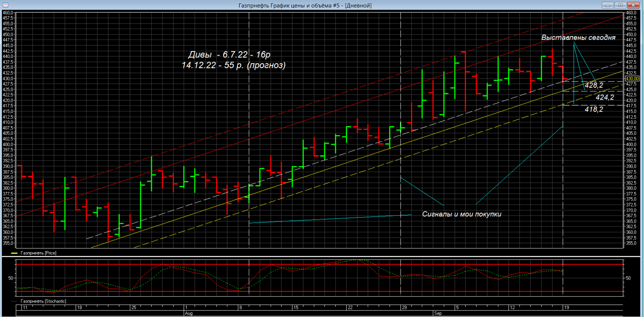This screenshot has width=644, height=317.
Task: Click the date label 18 on time axis
Action: click(79, 308)
